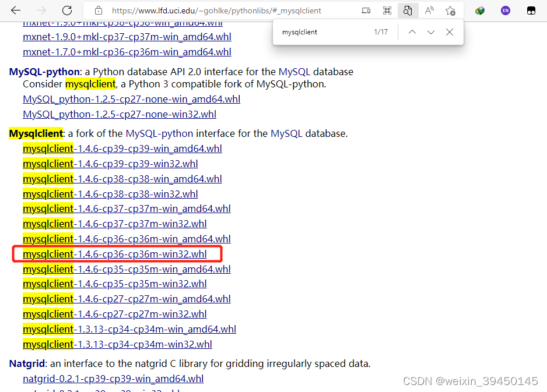This screenshot has width=547, height=392.
Task: View site information via lock icon
Action: pyautogui.click(x=99, y=11)
